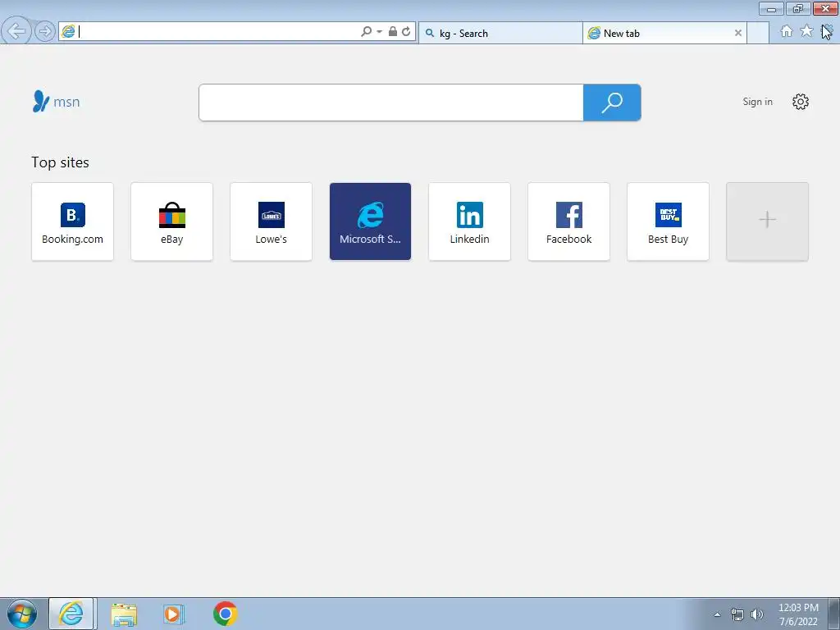Open the Best Buy top site tile
Image resolution: width=840 pixels, height=630 pixels.
(x=668, y=221)
